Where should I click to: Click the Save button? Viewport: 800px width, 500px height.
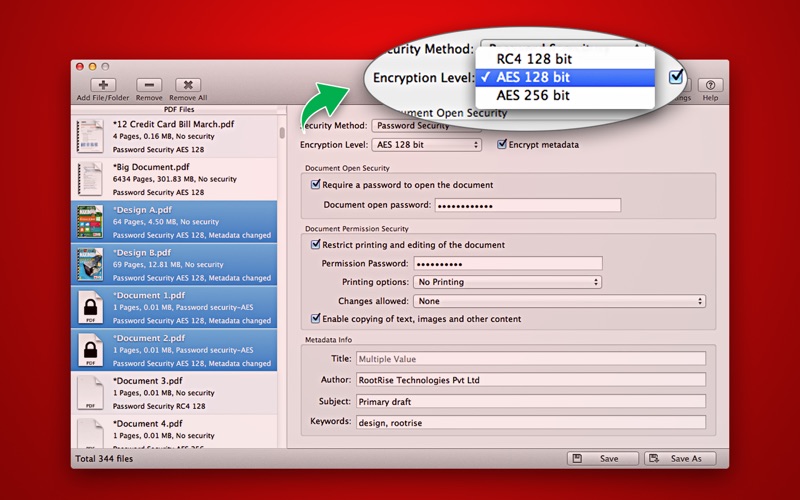[x=603, y=458]
